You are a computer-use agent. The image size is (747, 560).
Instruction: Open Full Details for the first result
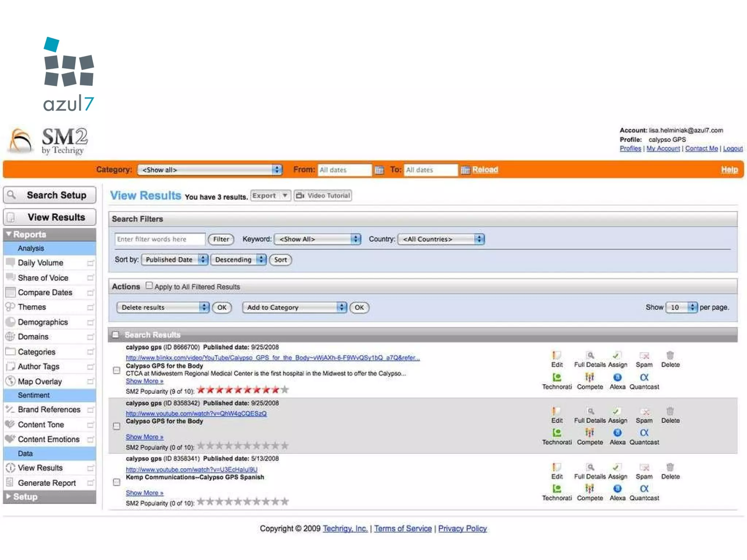click(x=590, y=356)
